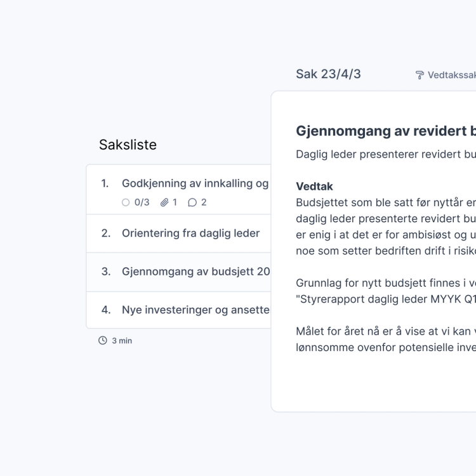Click the Gjennomgang av revidert document title
The width and height of the screenshot is (476, 476).
point(385,131)
